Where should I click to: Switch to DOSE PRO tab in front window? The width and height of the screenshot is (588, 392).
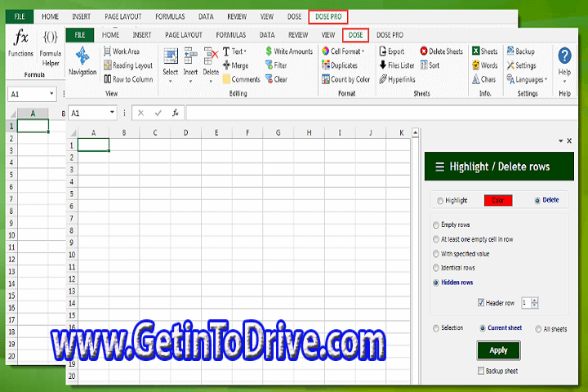click(x=390, y=35)
